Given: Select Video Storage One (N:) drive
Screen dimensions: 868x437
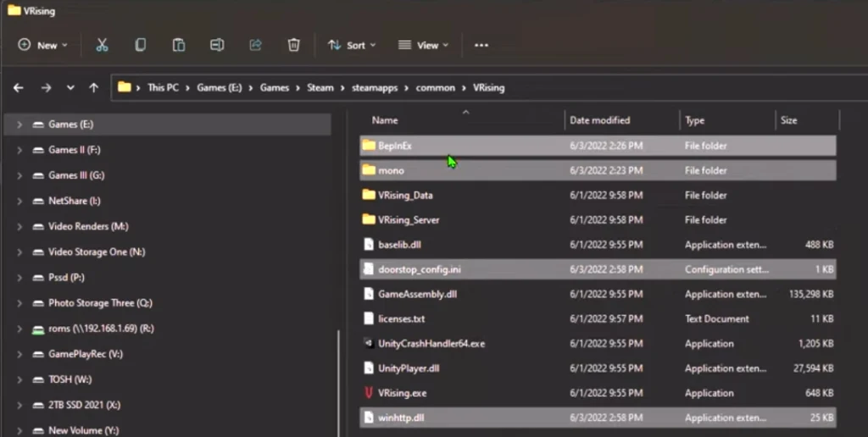Looking at the screenshot, I should 97,252.
